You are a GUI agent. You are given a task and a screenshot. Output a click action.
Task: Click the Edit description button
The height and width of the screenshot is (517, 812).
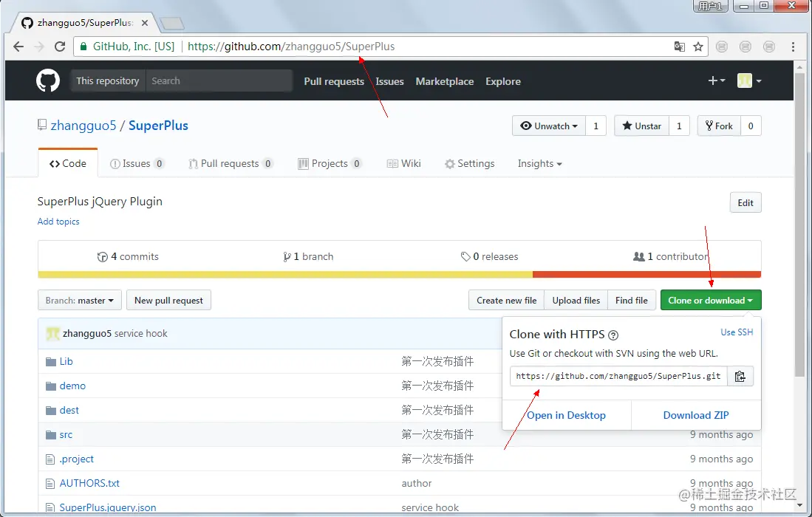tap(746, 203)
